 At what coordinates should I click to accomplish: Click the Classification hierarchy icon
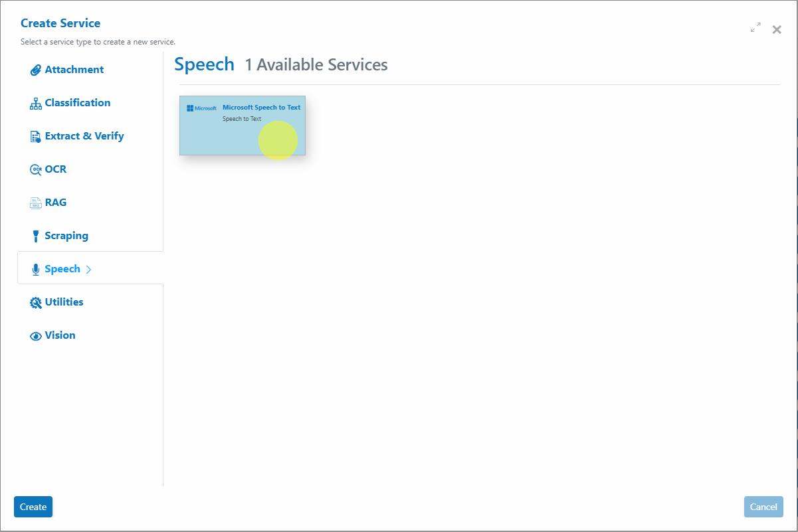pyautogui.click(x=36, y=104)
